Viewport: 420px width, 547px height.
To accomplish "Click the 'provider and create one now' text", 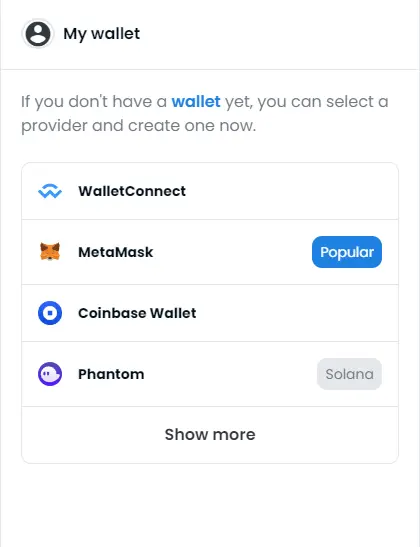I will tap(138, 126).
